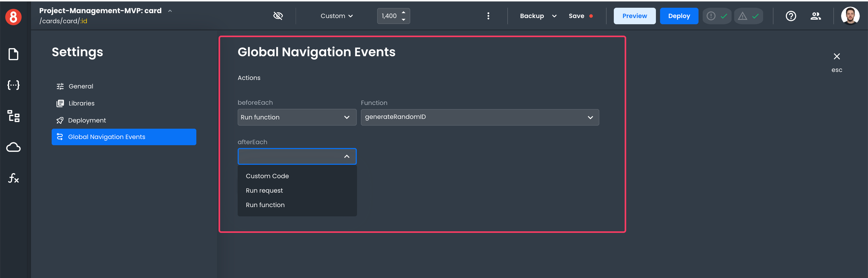The height and width of the screenshot is (278, 868).
Task: Open the team members icon
Action: coord(816,16)
